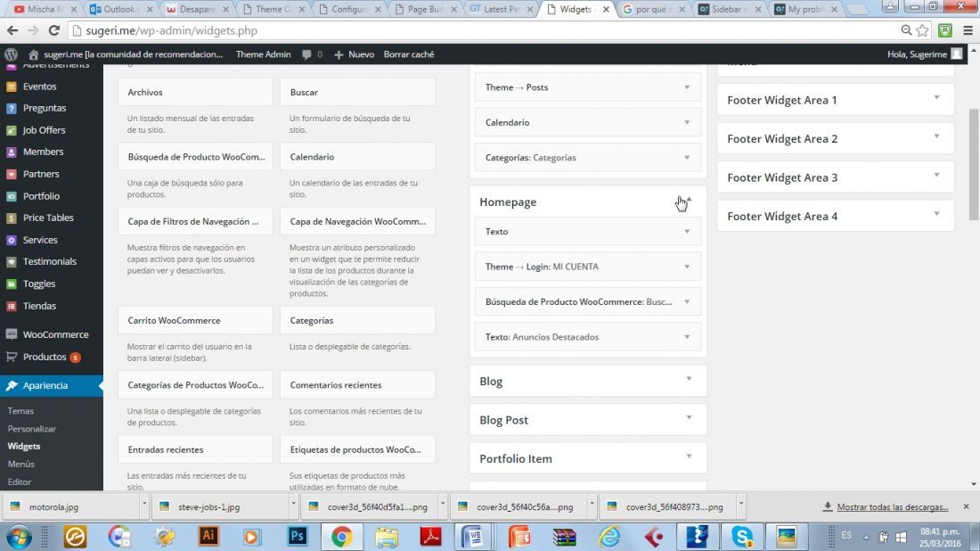This screenshot has height=551, width=980.
Task: Open steve-jobs-1.jpg download options arrow
Action: pos(293,504)
